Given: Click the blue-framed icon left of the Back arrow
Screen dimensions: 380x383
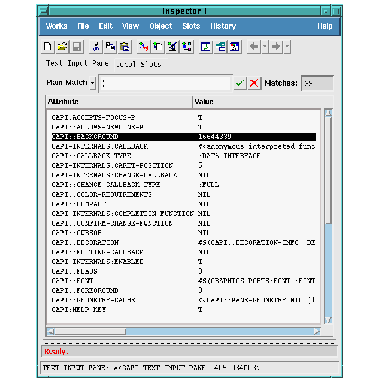Looking at the screenshot, I should [235, 46].
